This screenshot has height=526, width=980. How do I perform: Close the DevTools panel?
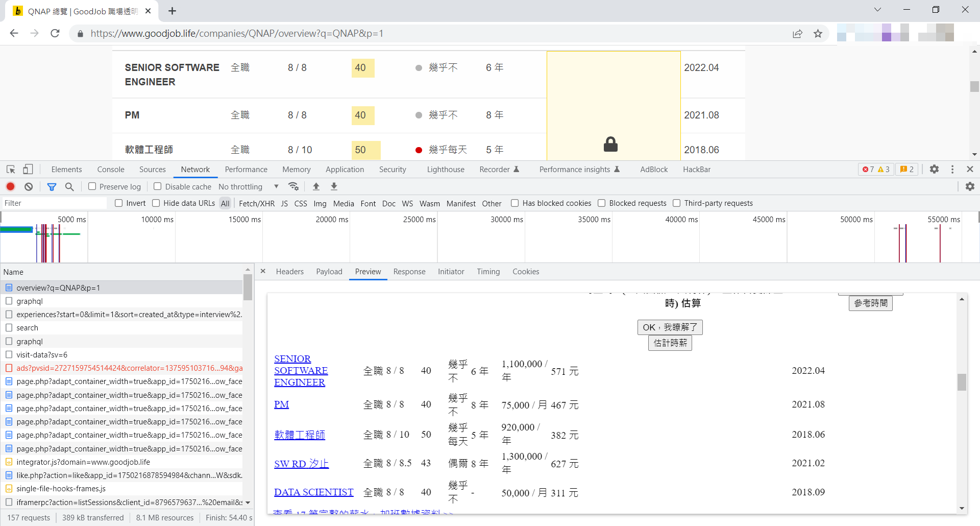[970, 169]
